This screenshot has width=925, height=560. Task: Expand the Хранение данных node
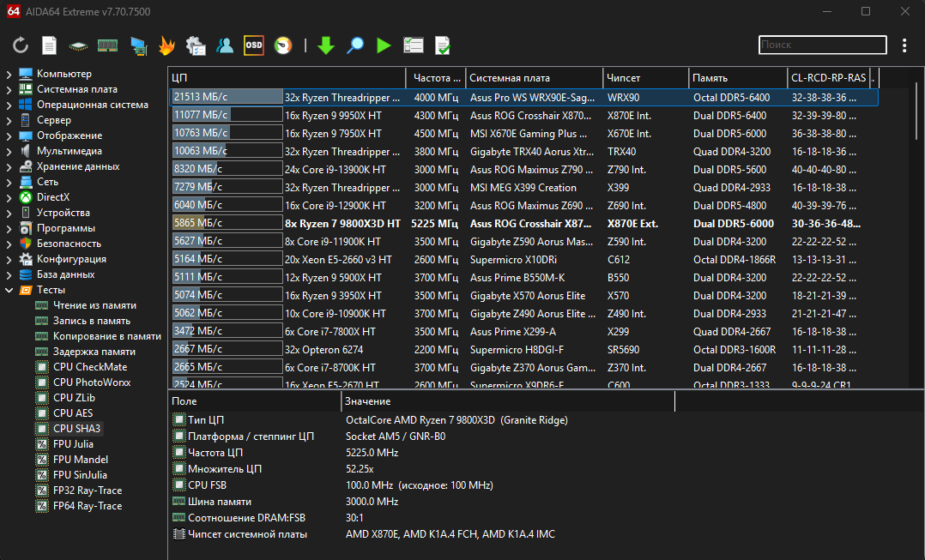point(9,167)
